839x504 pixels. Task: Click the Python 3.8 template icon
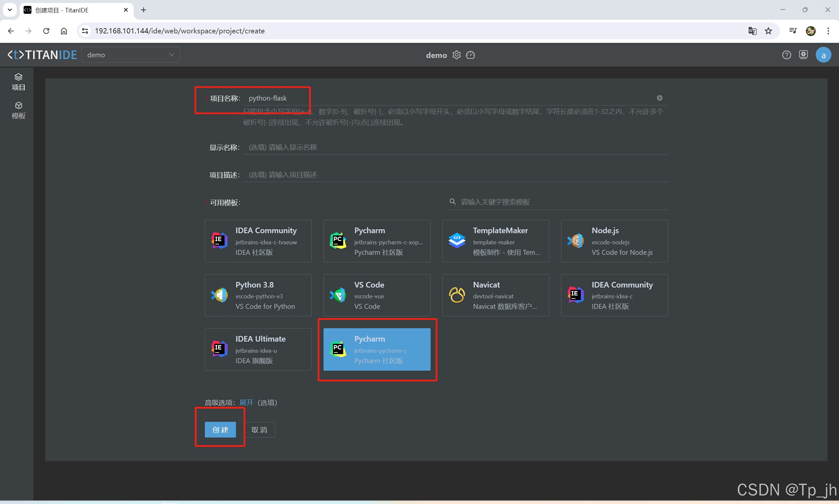220,295
